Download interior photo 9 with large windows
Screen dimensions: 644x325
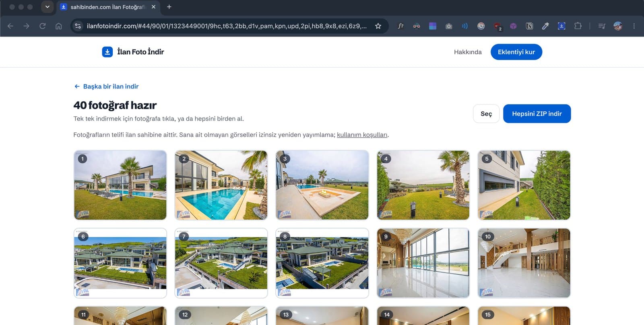(423, 263)
